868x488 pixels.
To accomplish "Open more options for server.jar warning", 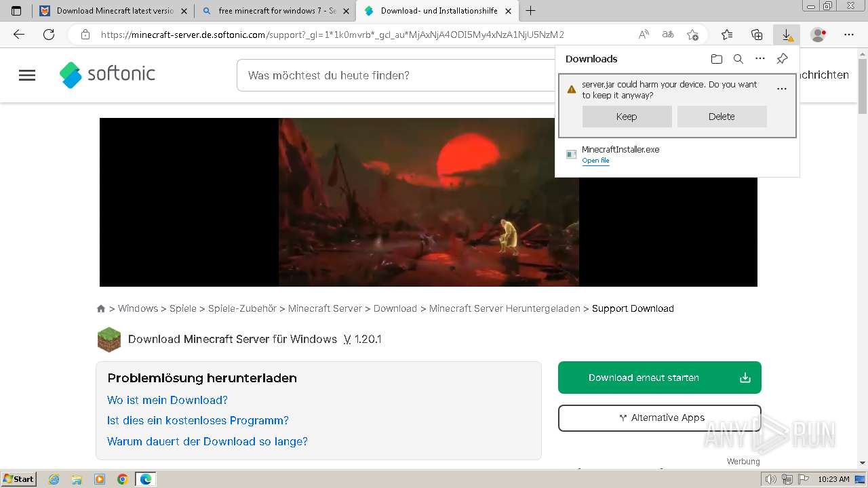I will (x=782, y=89).
